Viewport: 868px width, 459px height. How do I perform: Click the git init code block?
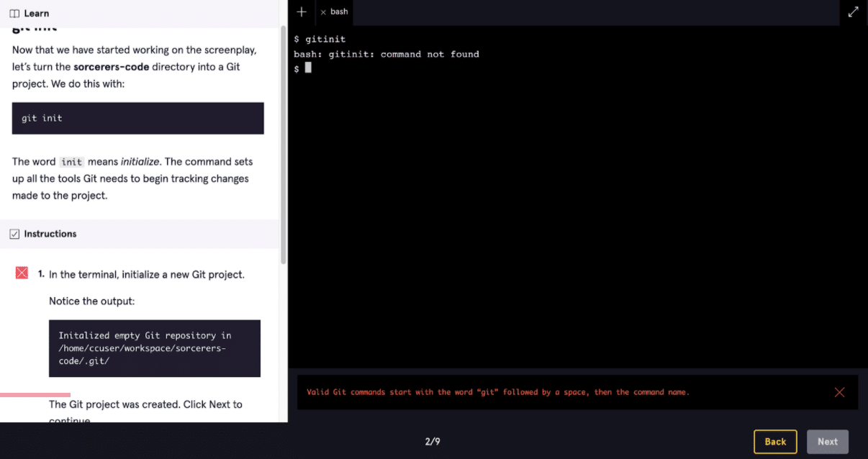[137, 118]
